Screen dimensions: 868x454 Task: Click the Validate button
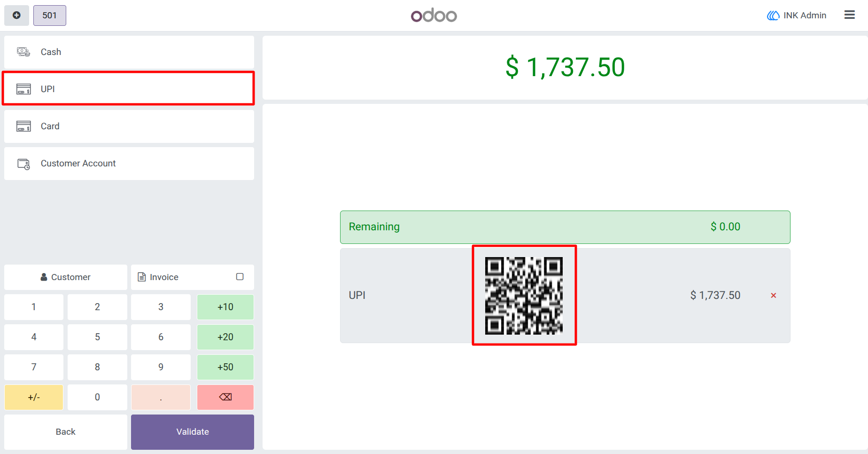(193, 432)
